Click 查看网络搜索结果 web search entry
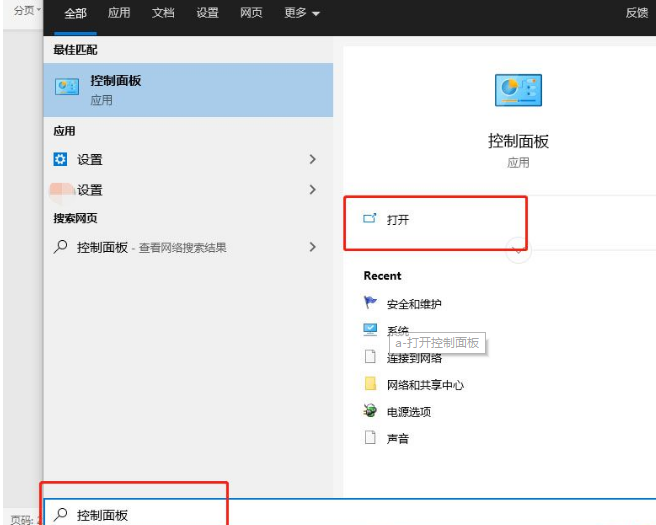656x525 pixels. click(x=182, y=248)
